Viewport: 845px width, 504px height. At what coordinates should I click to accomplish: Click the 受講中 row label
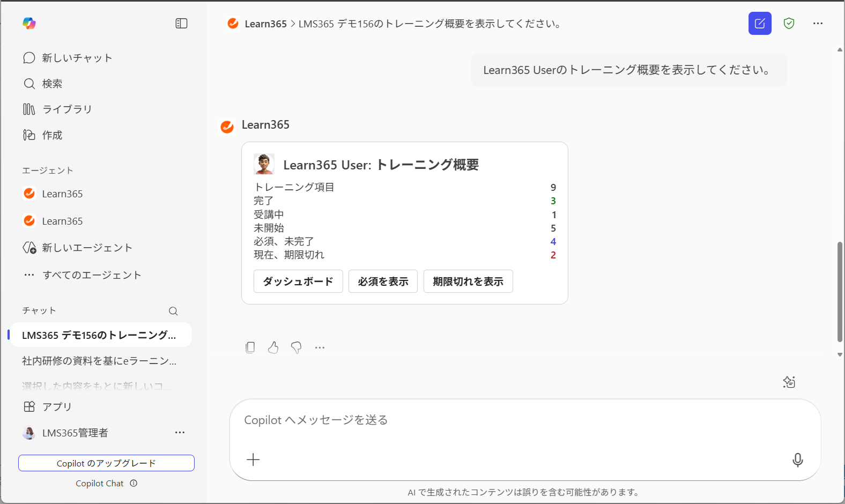tap(269, 214)
